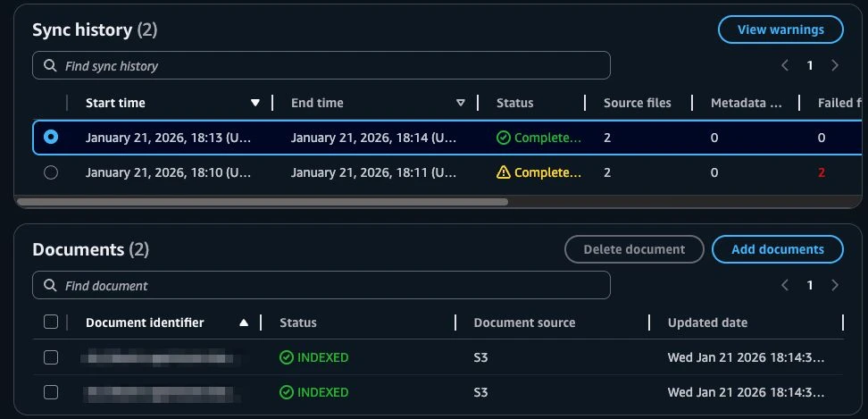Click green check icon of 18:13 sync
The height and width of the screenshot is (419, 868).
pyautogui.click(x=504, y=138)
